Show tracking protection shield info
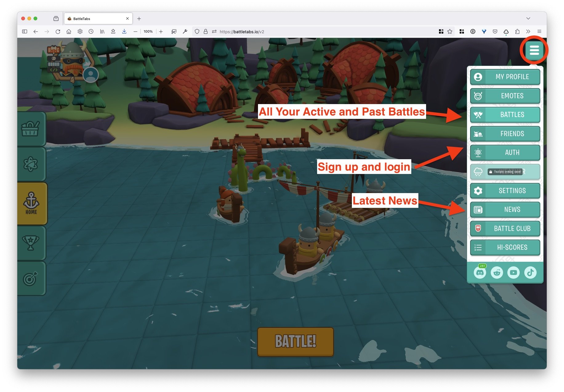This screenshot has height=392, width=564. click(x=197, y=31)
